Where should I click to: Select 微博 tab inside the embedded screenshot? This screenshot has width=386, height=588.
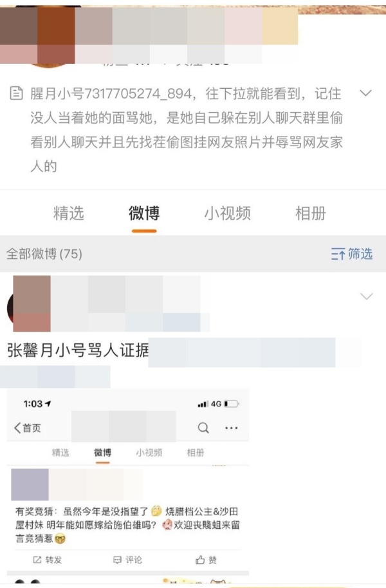click(102, 453)
